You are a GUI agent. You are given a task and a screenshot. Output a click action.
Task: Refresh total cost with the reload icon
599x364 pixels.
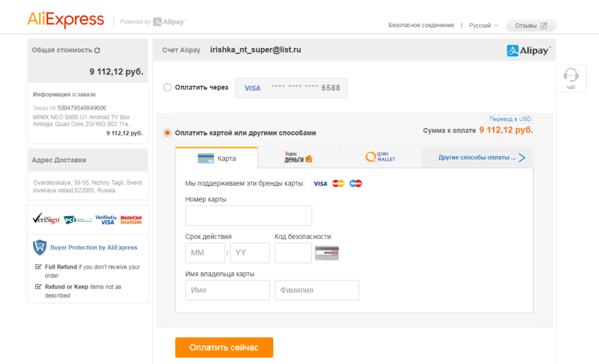coord(97,50)
